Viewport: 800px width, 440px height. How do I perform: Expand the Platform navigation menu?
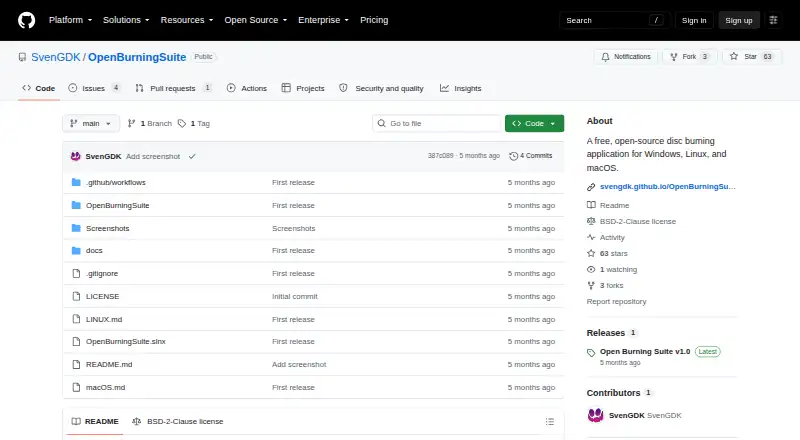tap(70, 20)
